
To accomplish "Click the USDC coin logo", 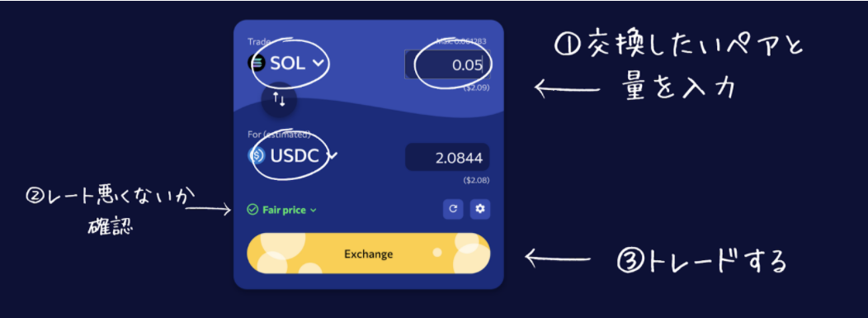I will tap(257, 157).
